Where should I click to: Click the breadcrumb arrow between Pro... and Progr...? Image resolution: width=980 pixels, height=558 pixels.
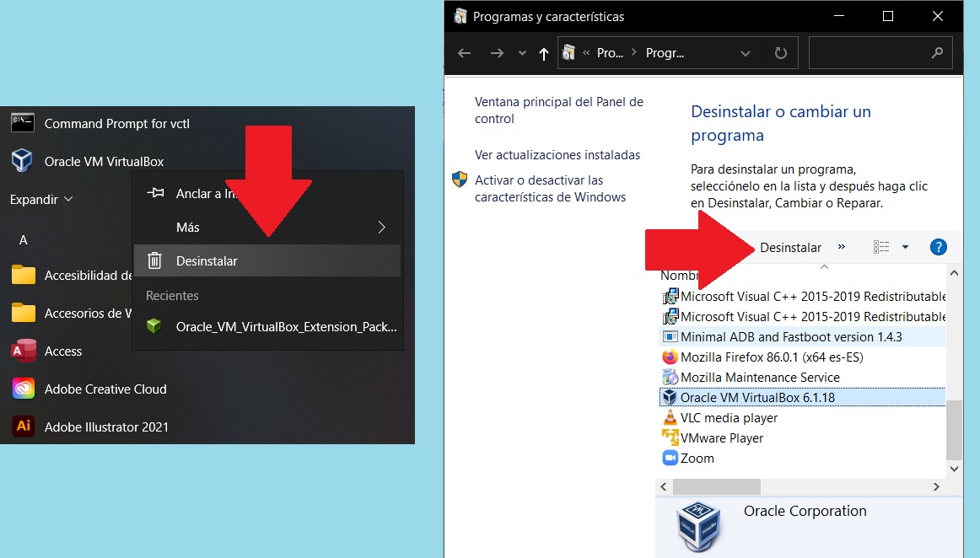pos(633,52)
